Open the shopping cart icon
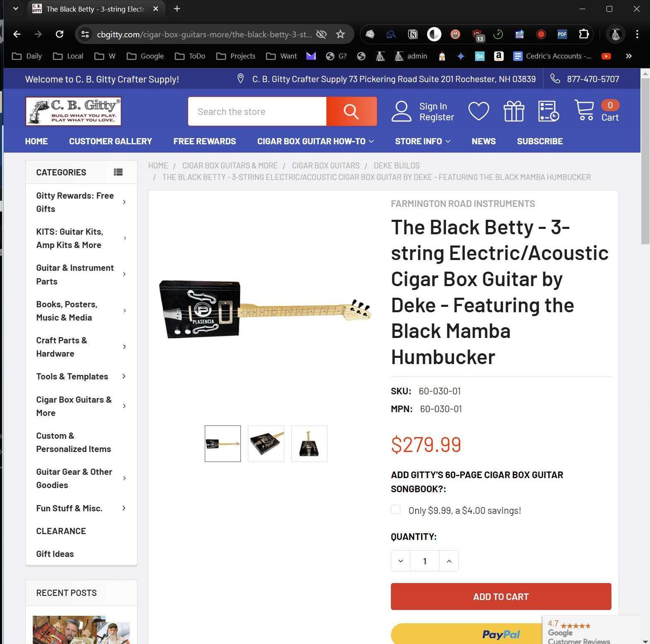The height and width of the screenshot is (644, 650). [584, 110]
